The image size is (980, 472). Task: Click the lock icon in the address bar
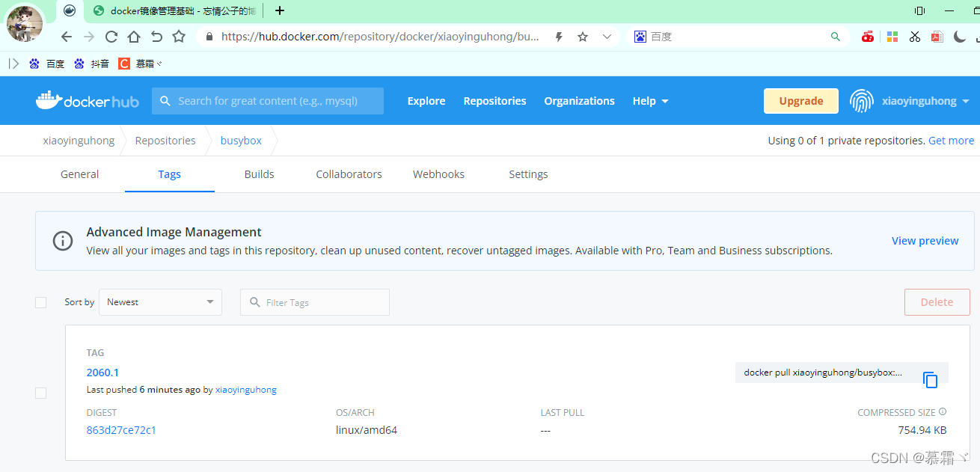(x=209, y=37)
